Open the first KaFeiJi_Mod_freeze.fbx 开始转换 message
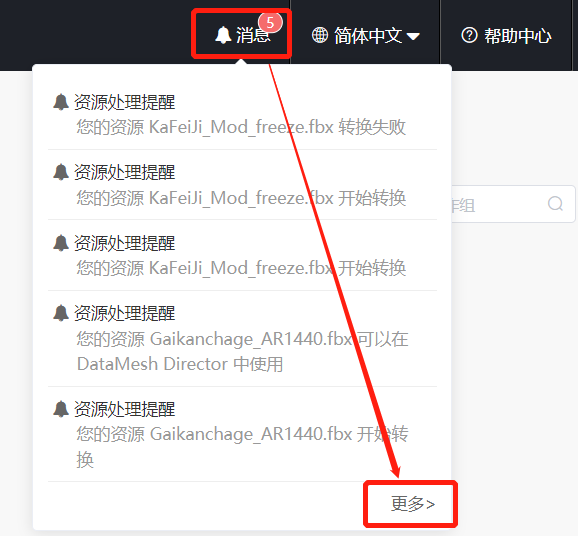 point(242,185)
